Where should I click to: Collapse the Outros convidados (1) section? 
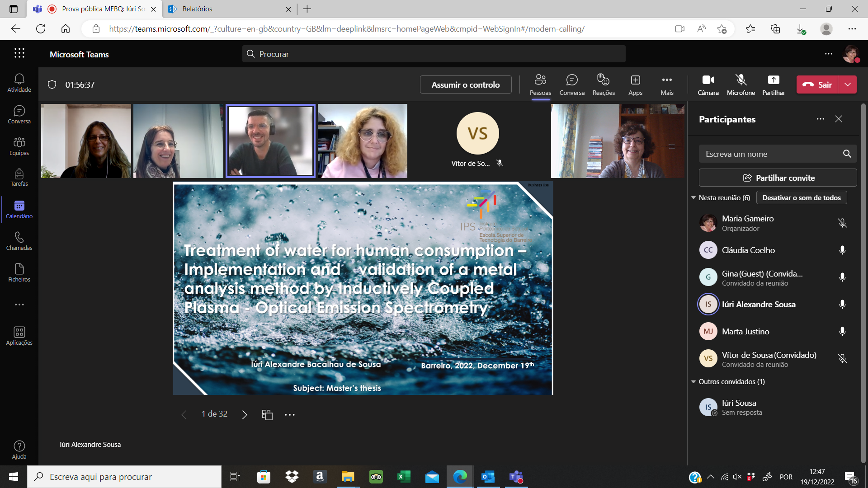point(693,382)
